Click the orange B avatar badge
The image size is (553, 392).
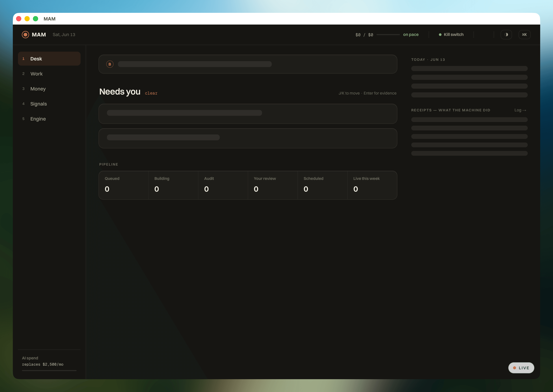(x=110, y=64)
